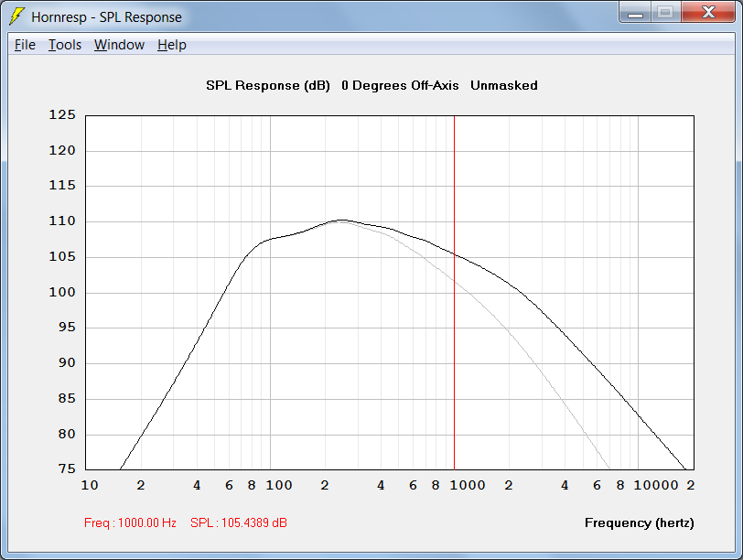Click the 110 value on SPL axis
This screenshot has width=743, height=560.
click(62, 221)
